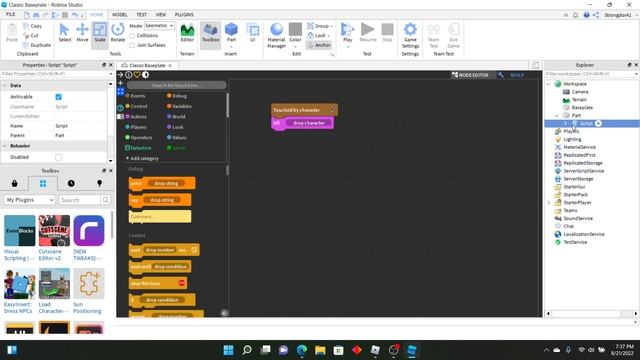This screenshot has height=360, width=640.
Task: Open the Cutscene Editor v2 plugin thumbnail
Action: click(x=54, y=231)
